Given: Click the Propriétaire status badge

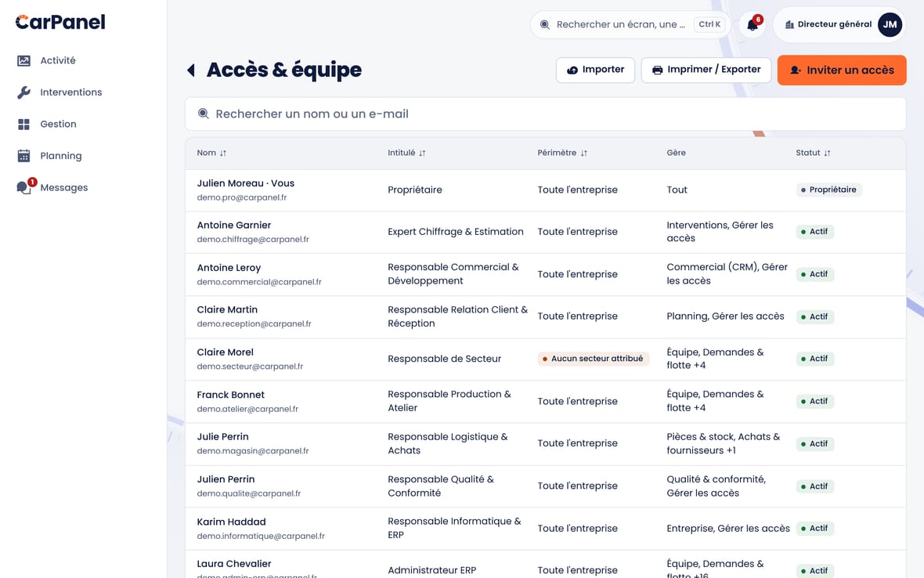Looking at the screenshot, I should [x=828, y=190].
